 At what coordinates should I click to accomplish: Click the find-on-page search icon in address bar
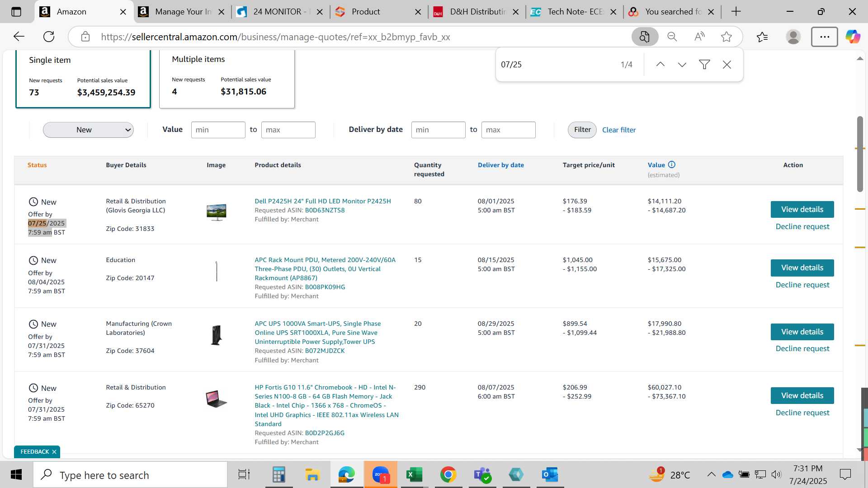click(x=645, y=37)
